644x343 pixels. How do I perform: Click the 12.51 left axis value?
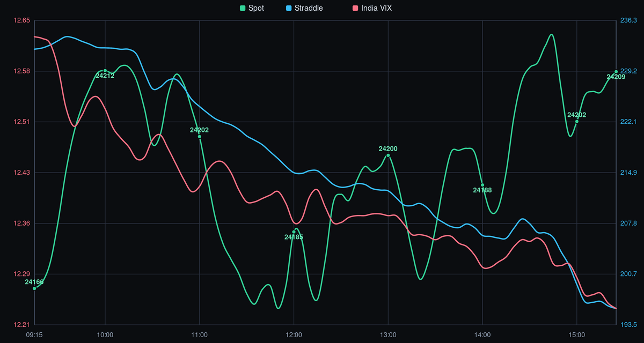(22, 122)
